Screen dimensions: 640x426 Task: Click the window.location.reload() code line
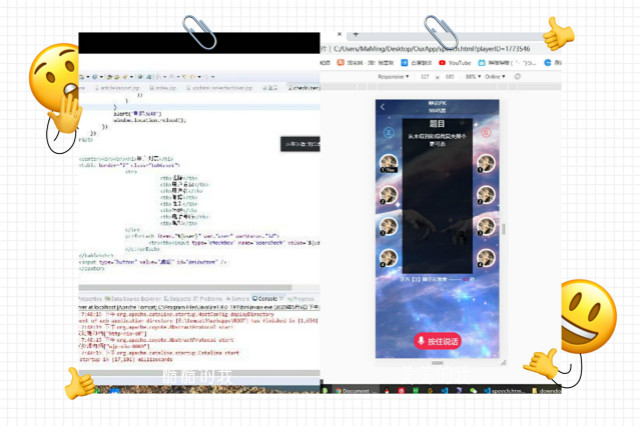click(x=150, y=120)
